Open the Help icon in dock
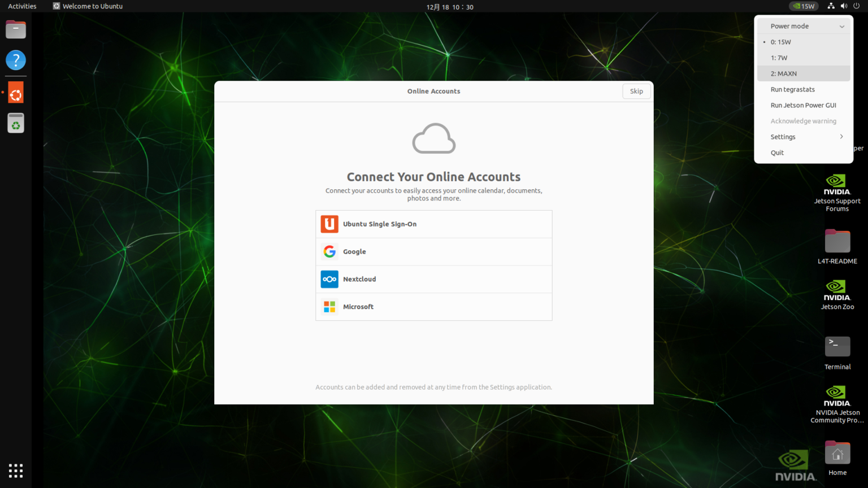The width and height of the screenshot is (868, 488). tap(16, 60)
